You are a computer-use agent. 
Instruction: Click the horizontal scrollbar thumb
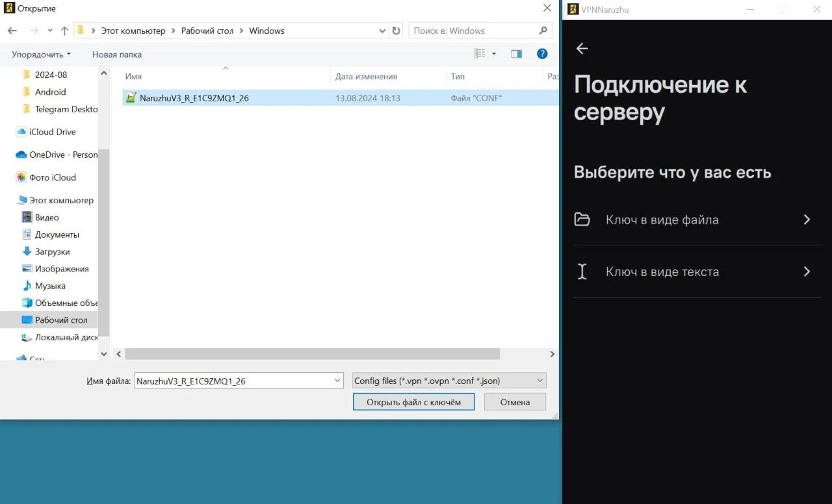312,354
